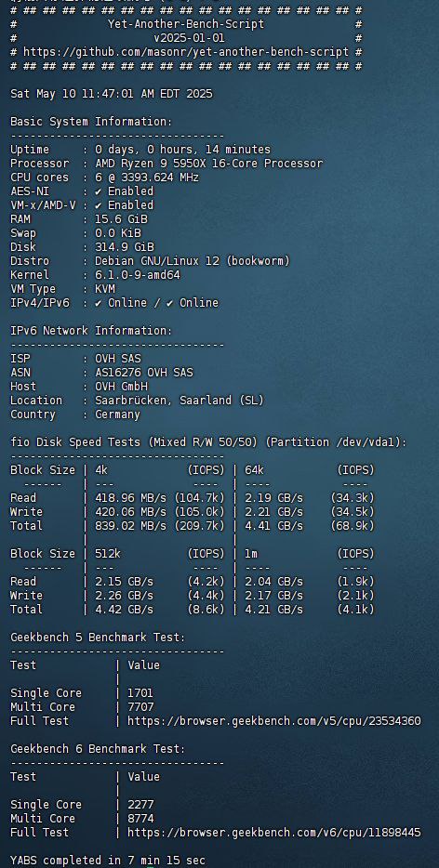Image resolution: width=439 pixels, height=868 pixels.
Task: Click the 4k write speed 420.06 MB/s
Action: click(x=131, y=511)
